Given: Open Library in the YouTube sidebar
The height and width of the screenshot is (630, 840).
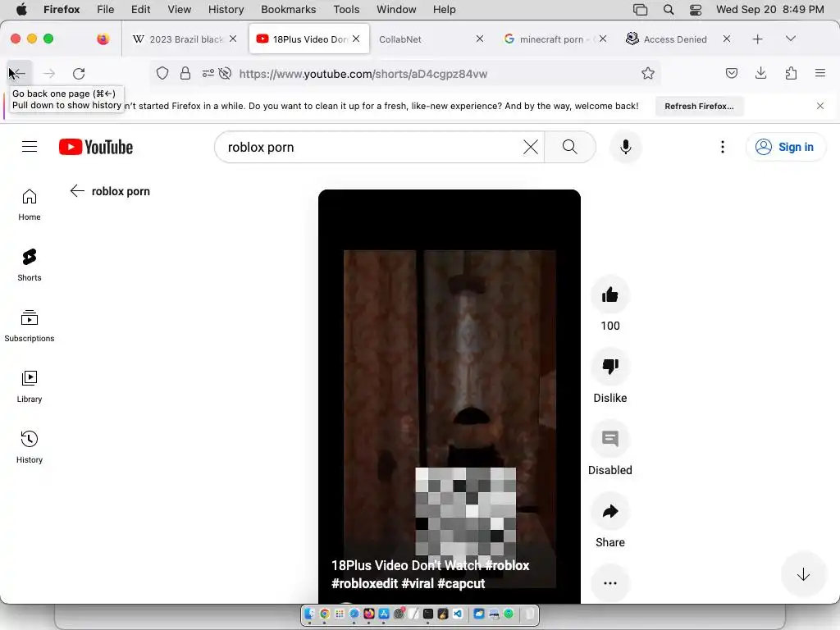Looking at the screenshot, I should (30, 387).
